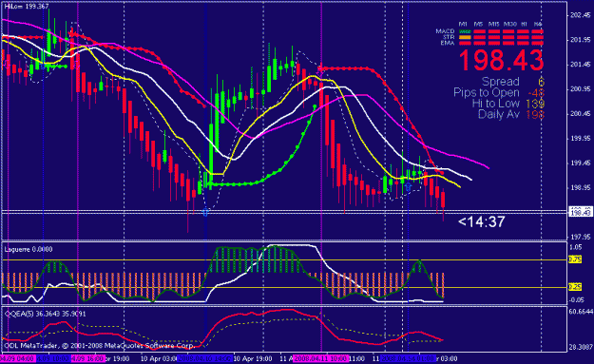594x364 pixels.
Task: Click the M1 timeframe column header
Action: 463,25
